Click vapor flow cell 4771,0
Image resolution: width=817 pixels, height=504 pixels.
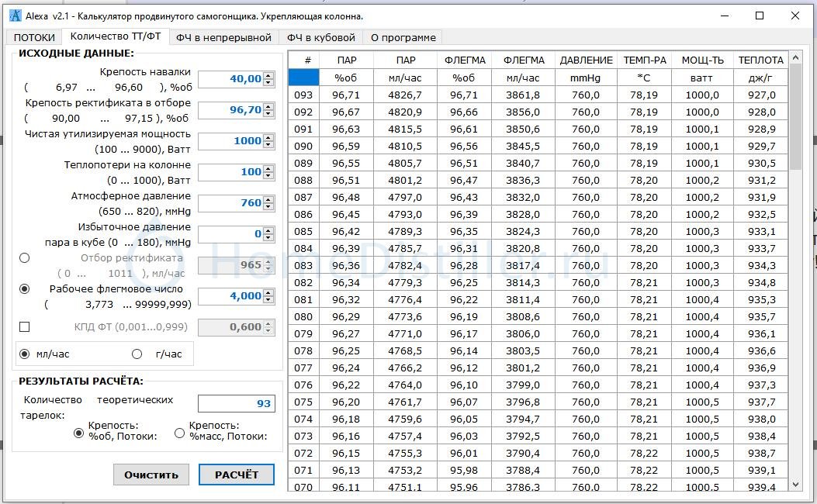click(405, 333)
